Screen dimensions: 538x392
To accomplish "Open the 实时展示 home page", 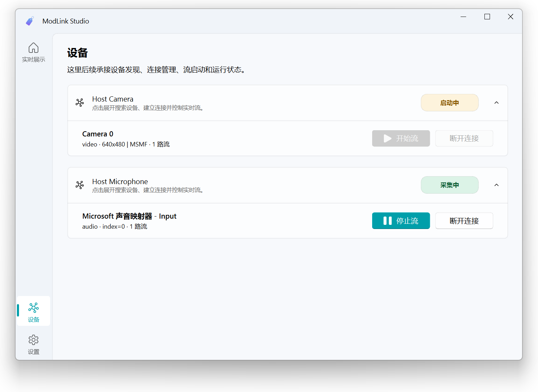I will (x=34, y=52).
